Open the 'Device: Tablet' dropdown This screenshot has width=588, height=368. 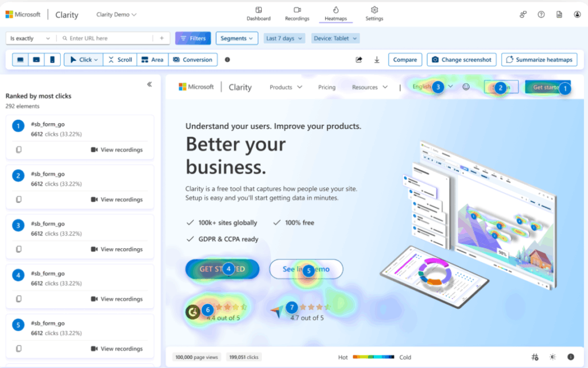(x=335, y=39)
